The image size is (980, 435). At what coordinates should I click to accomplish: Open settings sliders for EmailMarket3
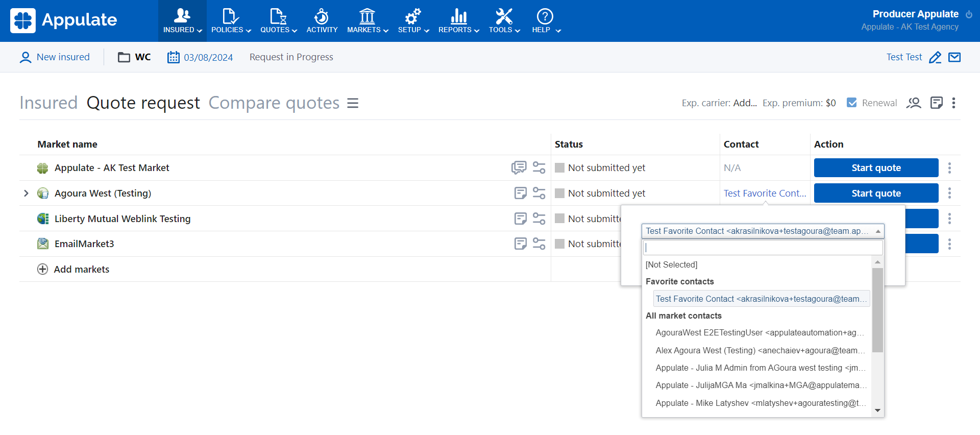click(539, 244)
